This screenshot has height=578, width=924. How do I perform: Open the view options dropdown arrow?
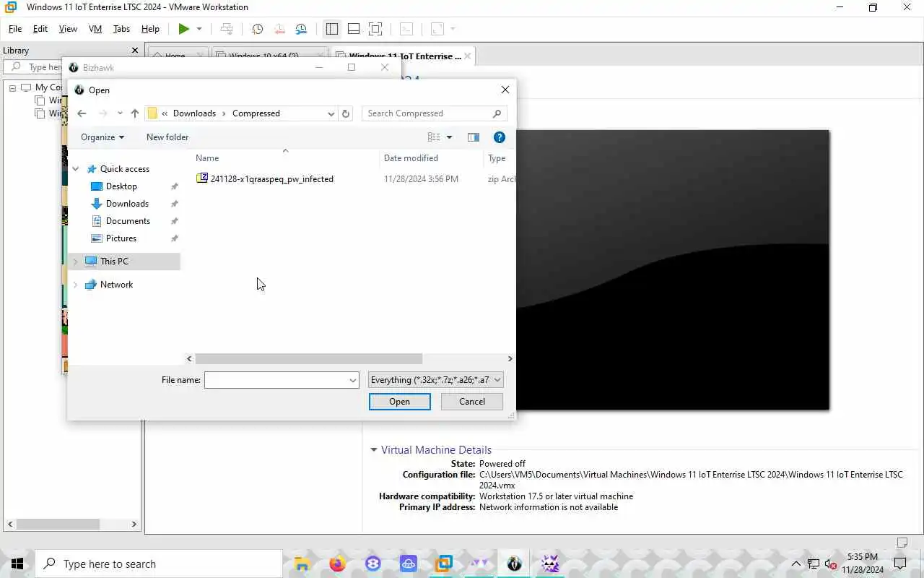click(449, 137)
